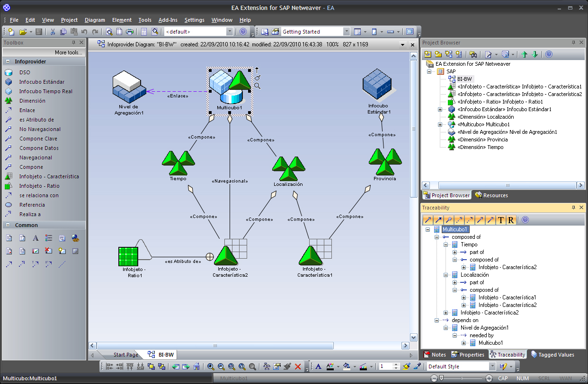Switch to the Resources panel tab

(x=491, y=195)
